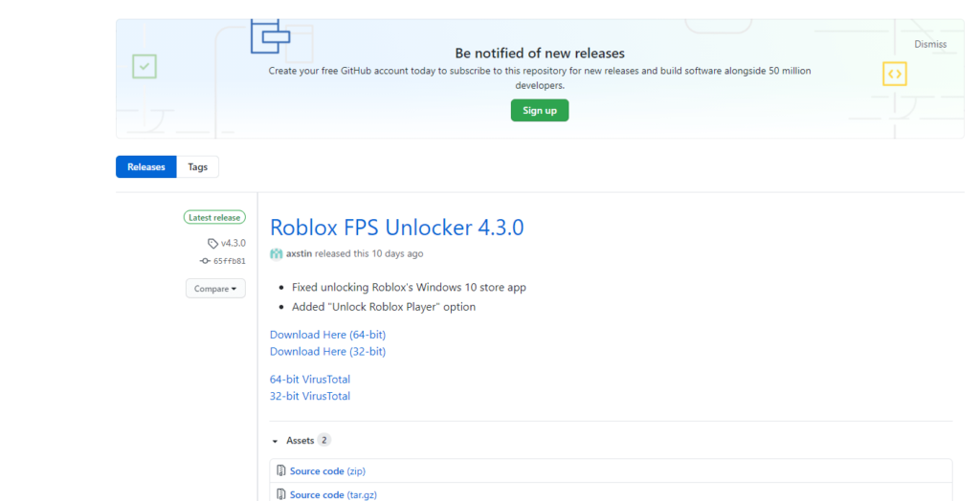Image resolution: width=980 pixels, height=501 pixels.
Task: Open the Roblox FPS Unlocker 4.3.0 release title
Action: 397,228
